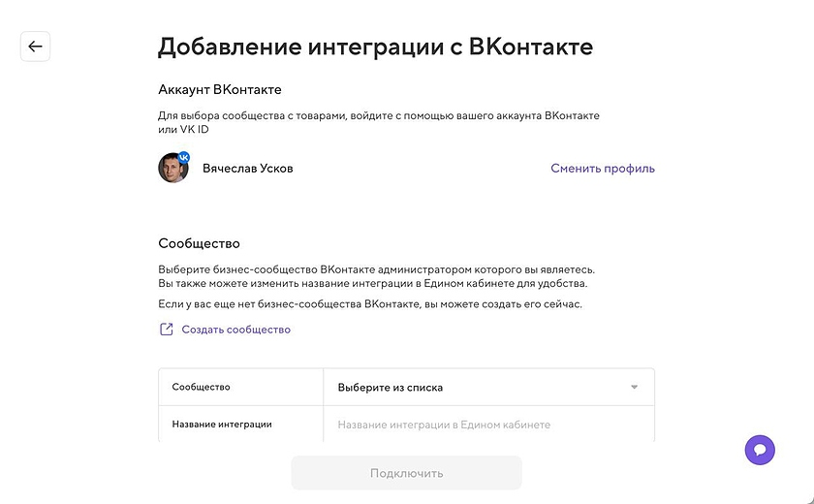Image resolution: width=814 pixels, height=504 pixels.
Task: Click the account name Вячеслав Усков
Action: [247, 169]
